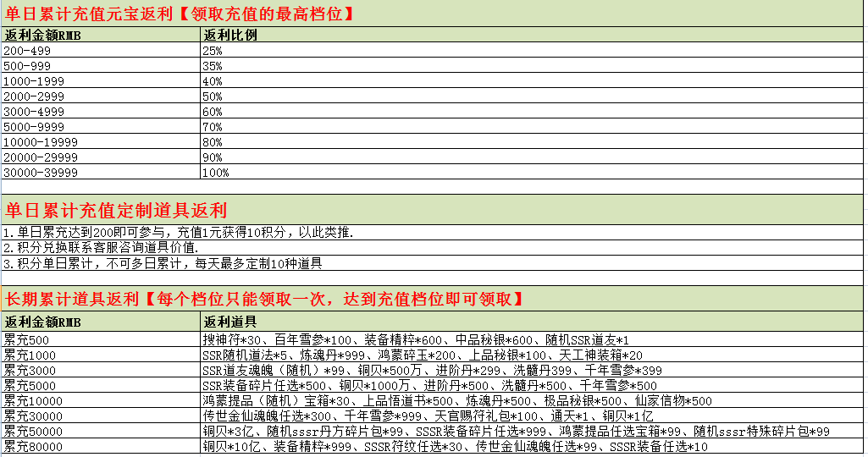Click the cell "1000-1999"
868x457 pixels.
(x=101, y=80)
